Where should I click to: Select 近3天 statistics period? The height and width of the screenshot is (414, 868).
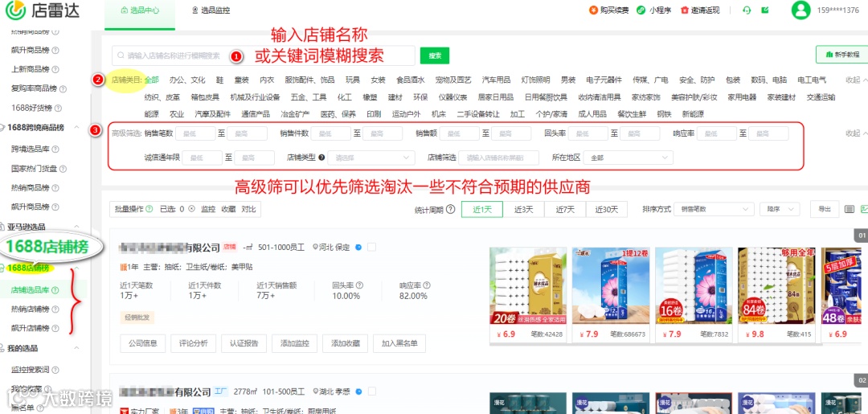coord(523,209)
